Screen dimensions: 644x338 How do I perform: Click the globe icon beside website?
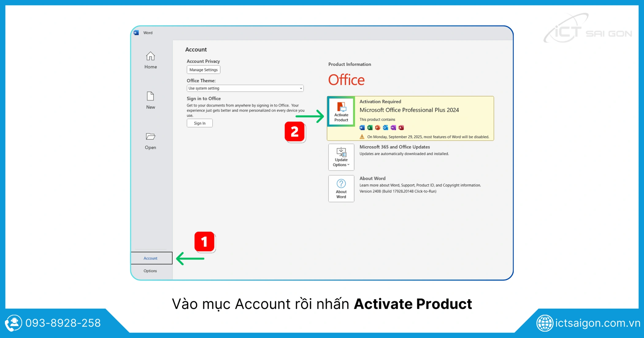(x=545, y=323)
